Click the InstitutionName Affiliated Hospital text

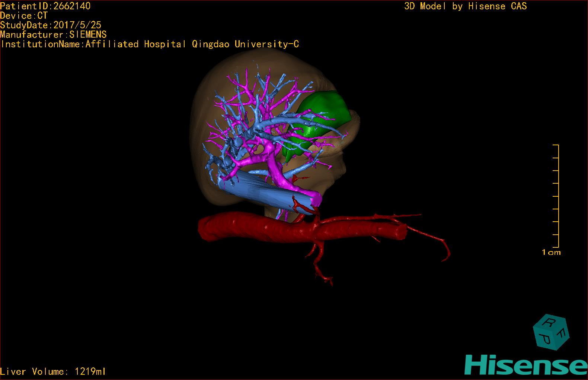[x=150, y=44]
